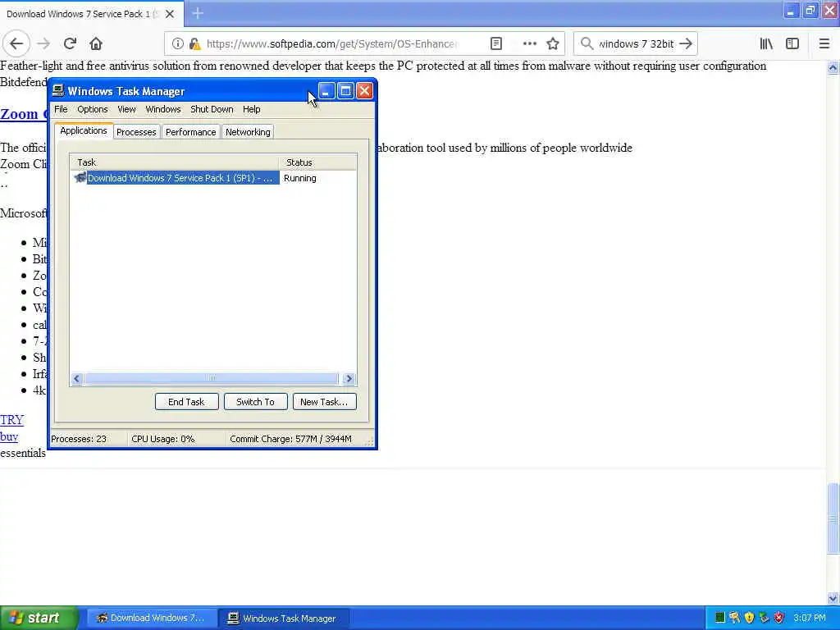The width and height of the screenshot is (840, 630).
Task: Open the TRY link on the page
Action: [11, 419]
